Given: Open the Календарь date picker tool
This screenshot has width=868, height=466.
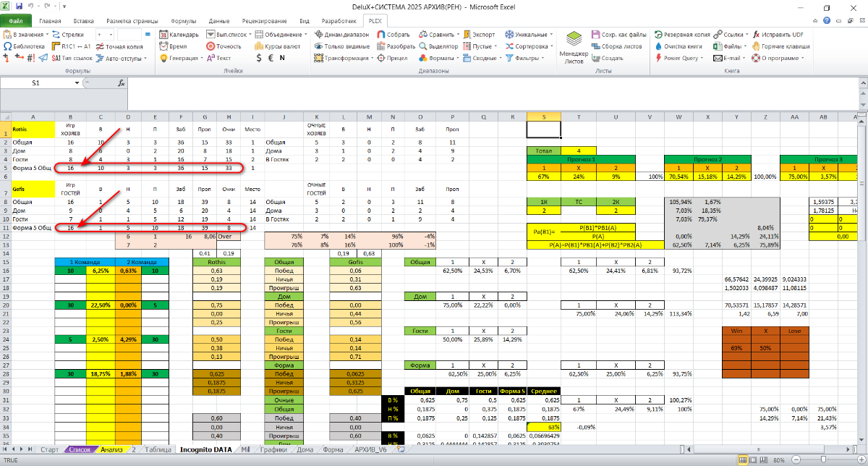Looking at the screenshot, I should pyautogui.click(x=179, y=34).
